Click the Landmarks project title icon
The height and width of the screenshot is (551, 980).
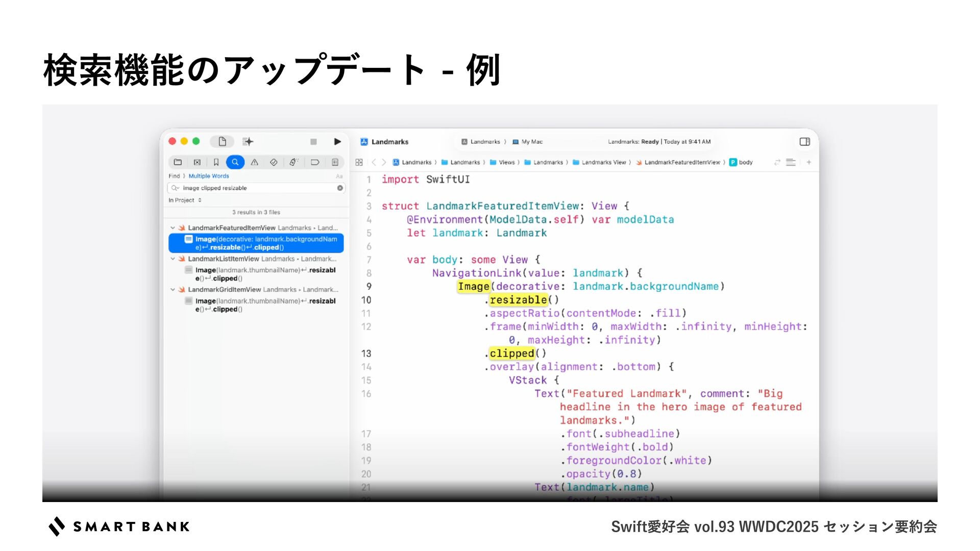click(364, 142)
